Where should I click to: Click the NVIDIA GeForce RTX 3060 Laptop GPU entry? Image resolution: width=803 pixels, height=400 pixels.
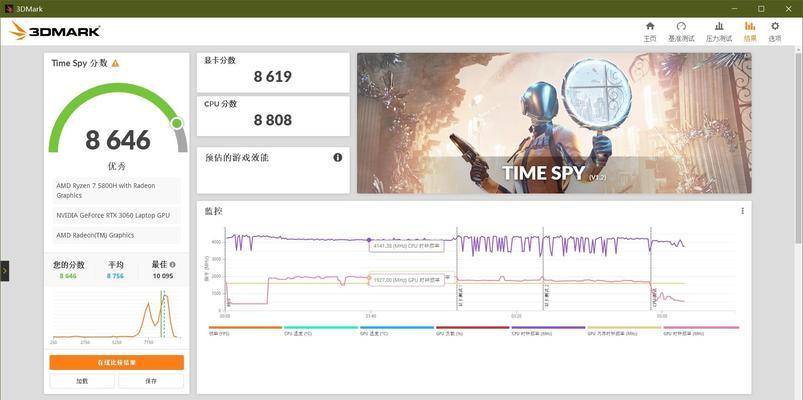117,216
